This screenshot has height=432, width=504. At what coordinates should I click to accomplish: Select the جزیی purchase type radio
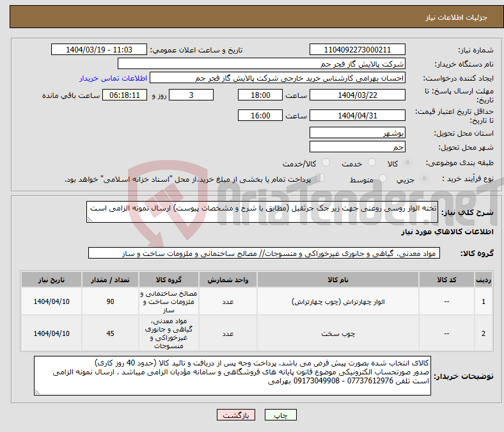click(x=424, y=178)
